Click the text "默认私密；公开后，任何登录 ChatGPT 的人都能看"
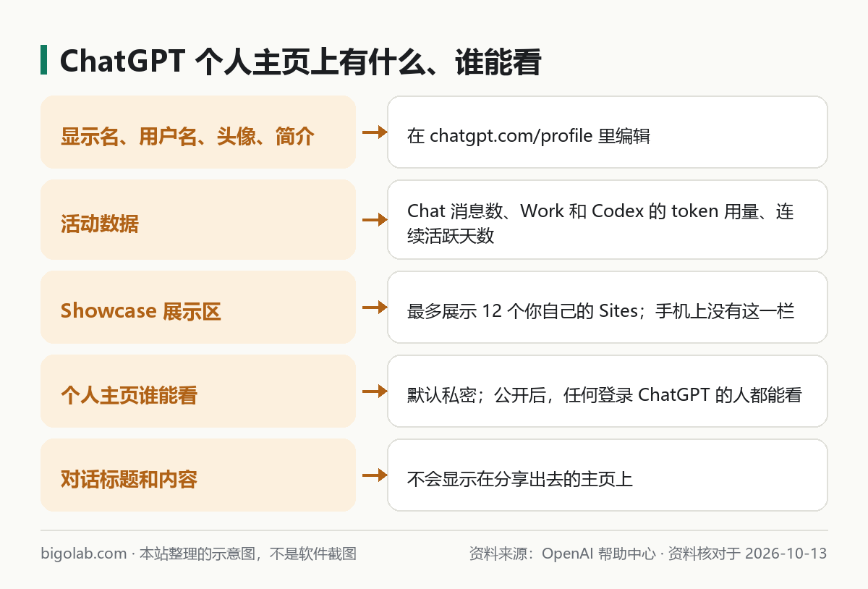The height and width of the screenshot is (589, 868). pyautogui.click(x=605, y=395)
